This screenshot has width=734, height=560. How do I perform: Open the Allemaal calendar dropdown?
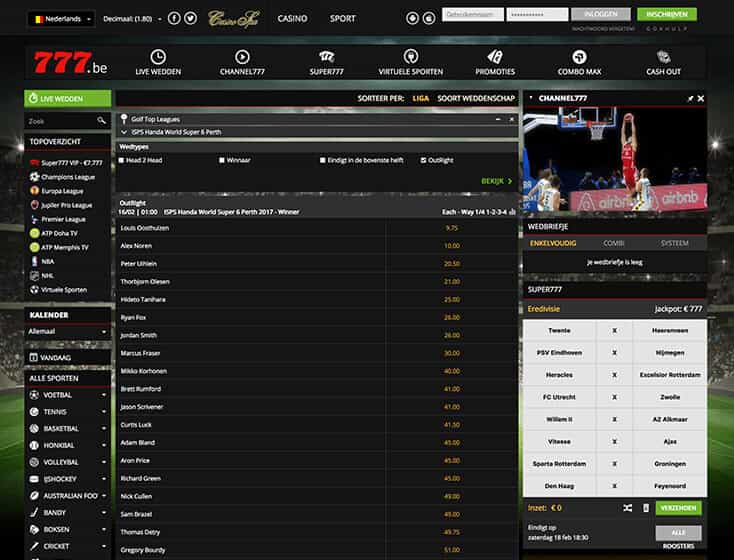click(67, 332)
